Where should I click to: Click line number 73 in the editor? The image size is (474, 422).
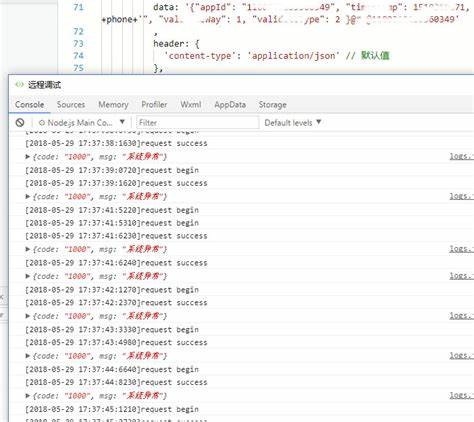[78, 44]
